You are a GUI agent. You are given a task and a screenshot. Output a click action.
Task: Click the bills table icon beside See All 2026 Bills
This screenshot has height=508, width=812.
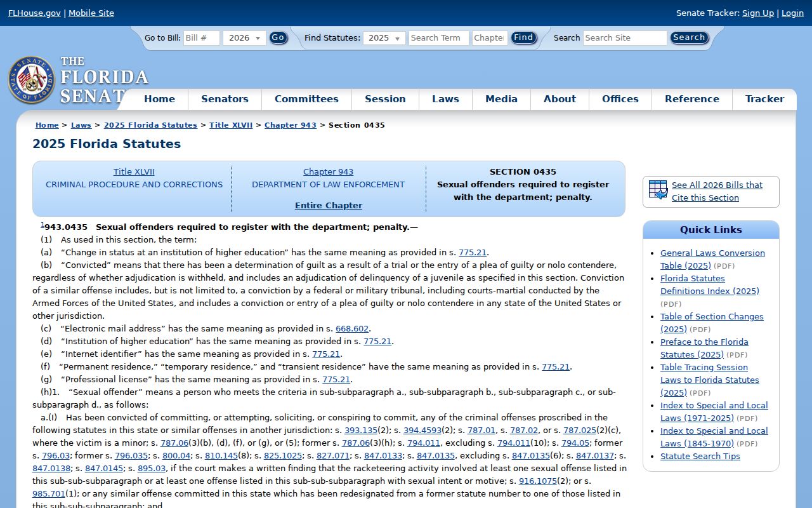tap(658, 190)
